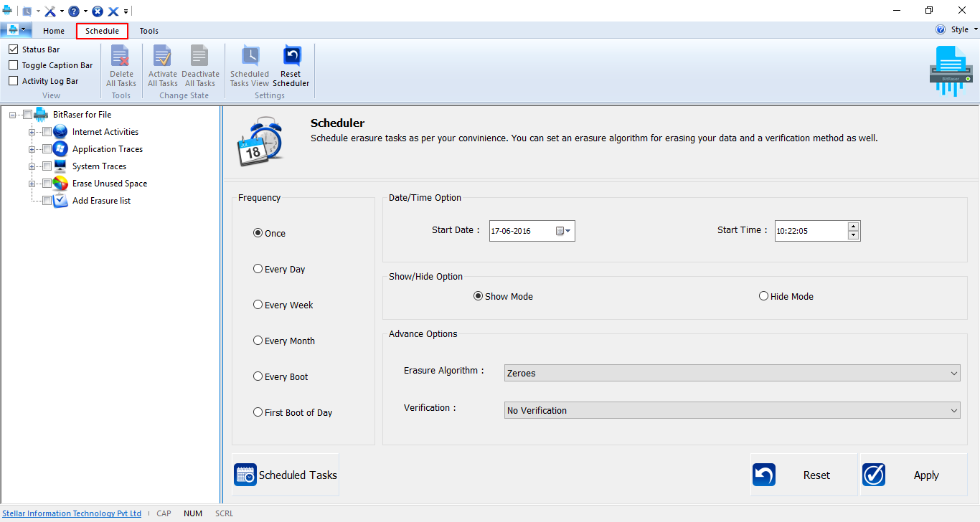Click the Internet Activities globe icon
This screenshot has height=522, width=980.
[60, 132]
